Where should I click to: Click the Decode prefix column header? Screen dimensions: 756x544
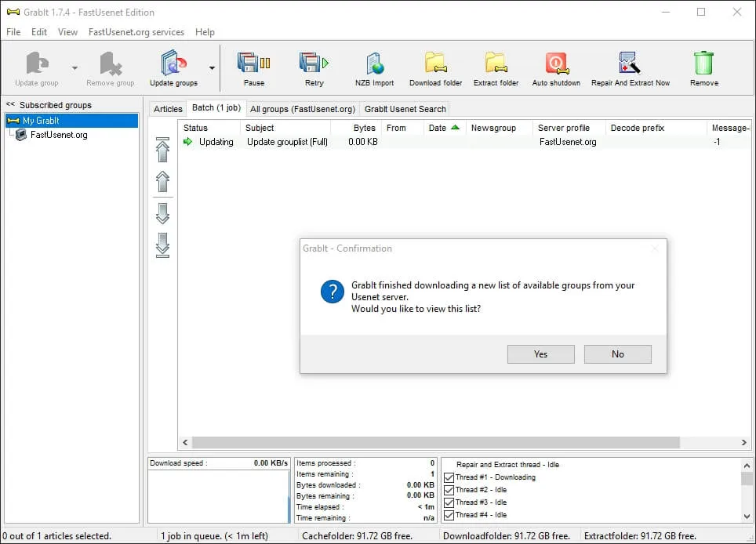[656, 128]
